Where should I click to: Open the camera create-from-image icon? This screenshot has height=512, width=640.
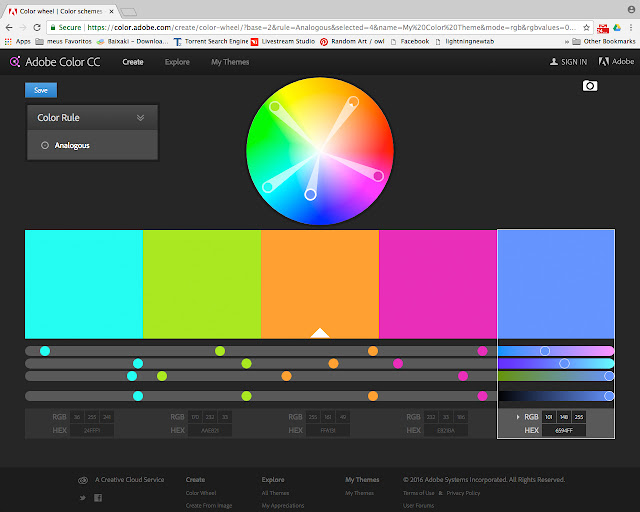(589, 86)
